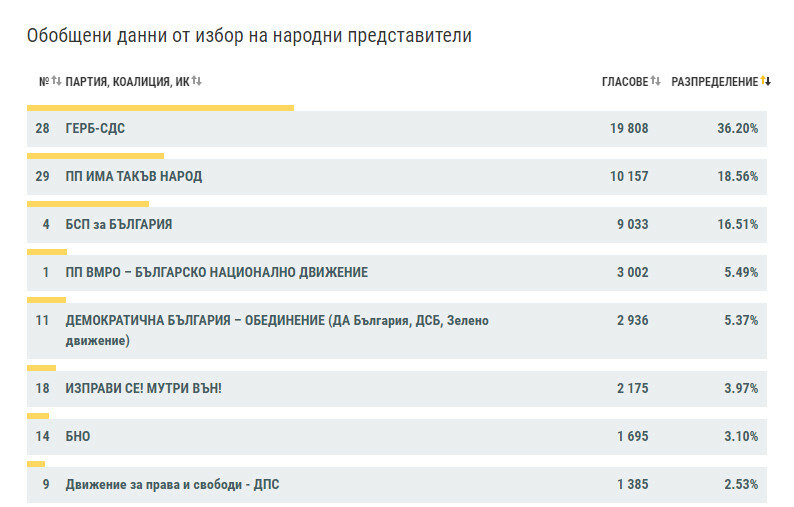Click the РАЗПРЕДЕЛЕНИЕ column header text

714,82
